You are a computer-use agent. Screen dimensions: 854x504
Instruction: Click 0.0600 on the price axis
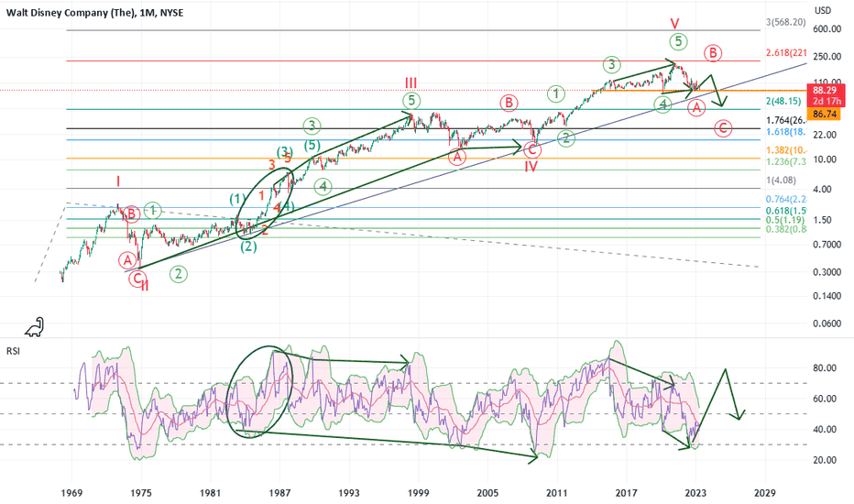coord(827,323)
